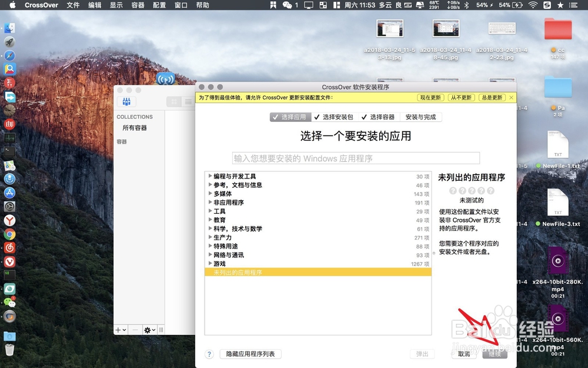This screenshot has height=368, width=588.
Task: Open System Preferences gear in Dock
Action: (10, 206)
